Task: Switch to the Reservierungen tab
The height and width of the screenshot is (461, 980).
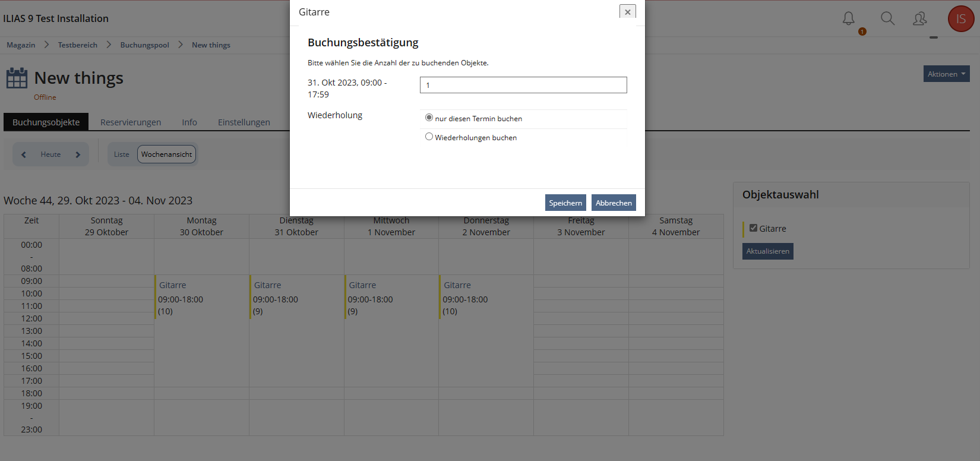Action: point(131,122)
